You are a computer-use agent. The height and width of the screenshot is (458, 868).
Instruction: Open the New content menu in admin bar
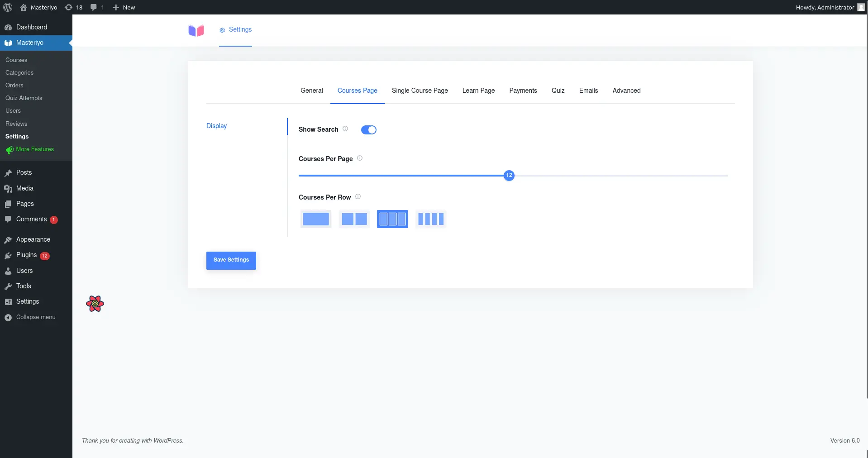coord(124,7)
